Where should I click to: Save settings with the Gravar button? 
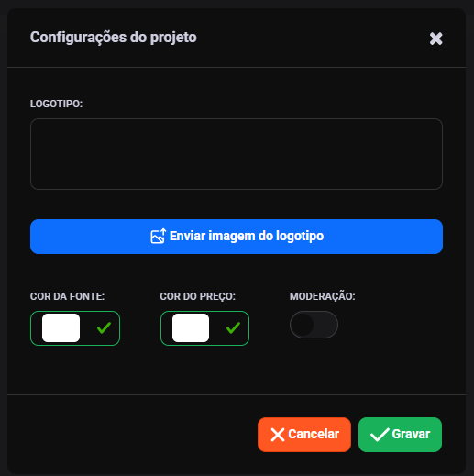click(x=400, y=435)
